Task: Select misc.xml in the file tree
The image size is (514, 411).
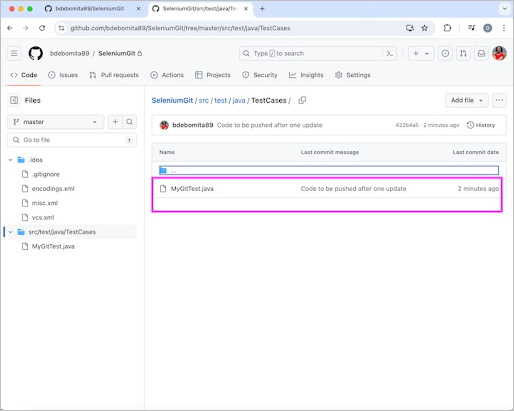Action: [x=45, y=203]
